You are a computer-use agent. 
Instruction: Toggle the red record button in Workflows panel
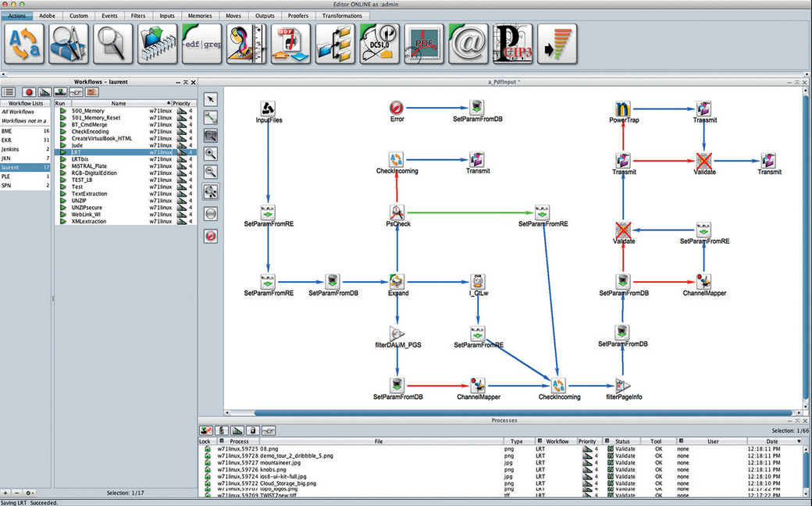coord(28,92)
